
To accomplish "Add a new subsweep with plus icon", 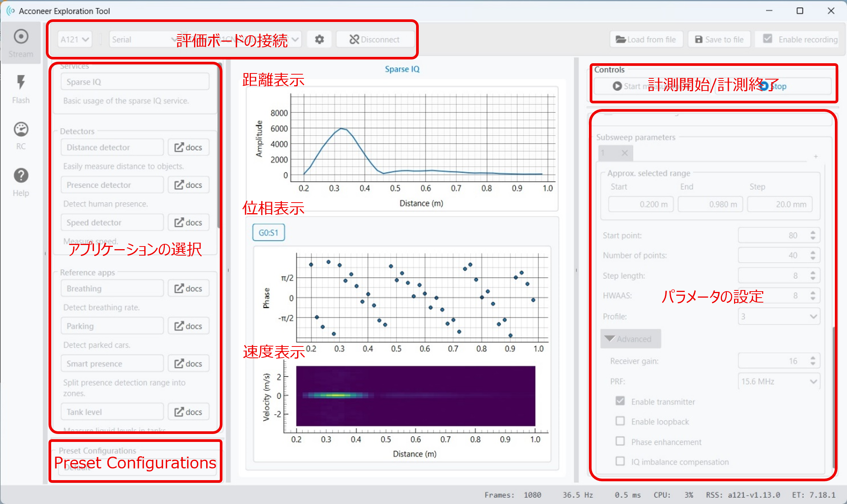I will point(816,156).
